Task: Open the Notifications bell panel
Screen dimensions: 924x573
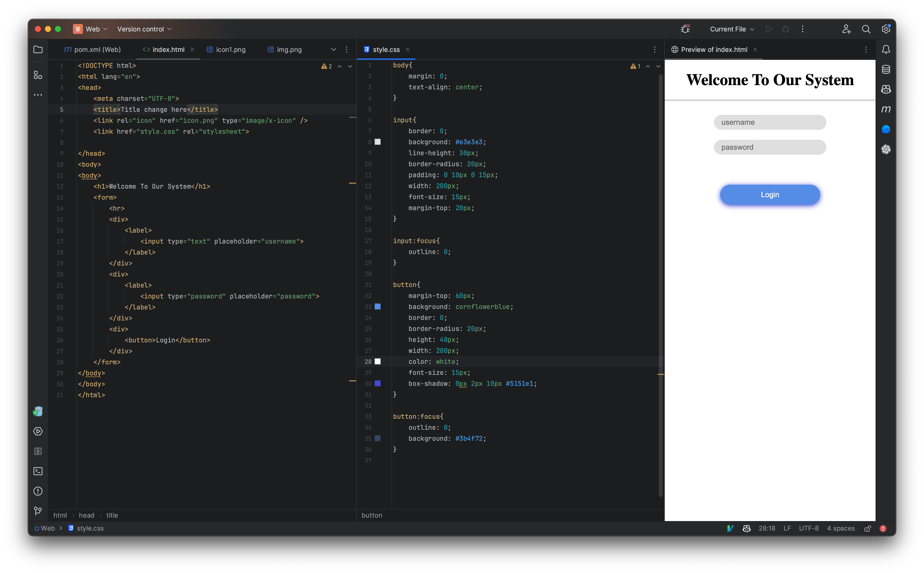Action: pos(886,49)
